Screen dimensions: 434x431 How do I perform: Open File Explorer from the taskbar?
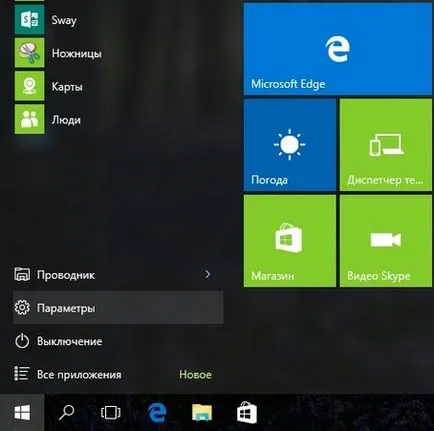coord(202,413)
